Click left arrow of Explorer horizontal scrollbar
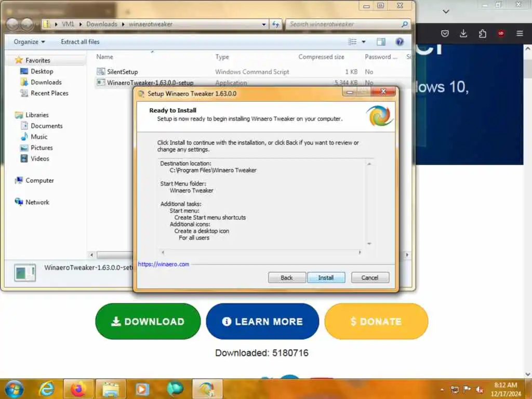 point(91,255)
